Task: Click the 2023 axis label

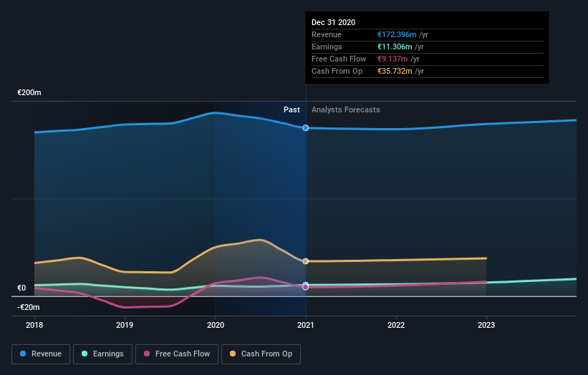Action: [486, 325]
